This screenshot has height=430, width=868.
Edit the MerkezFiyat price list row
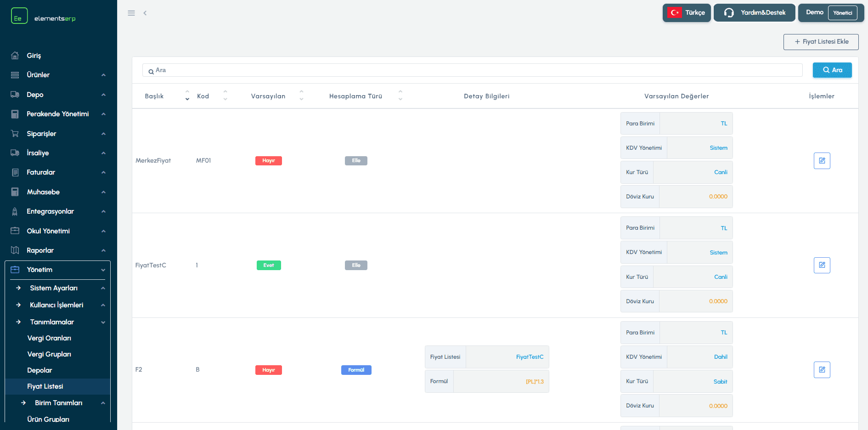[822, 161]
